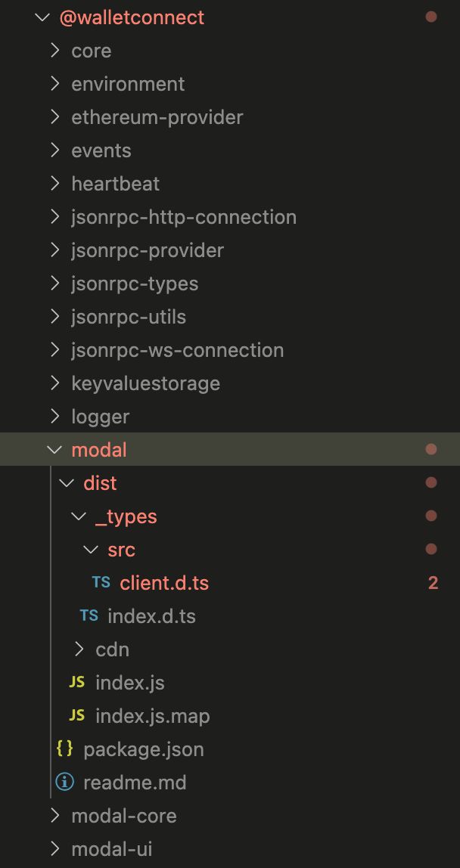460x868 pixels.
Task: Open the client.d.ts file
Action: tap(164, 582)
